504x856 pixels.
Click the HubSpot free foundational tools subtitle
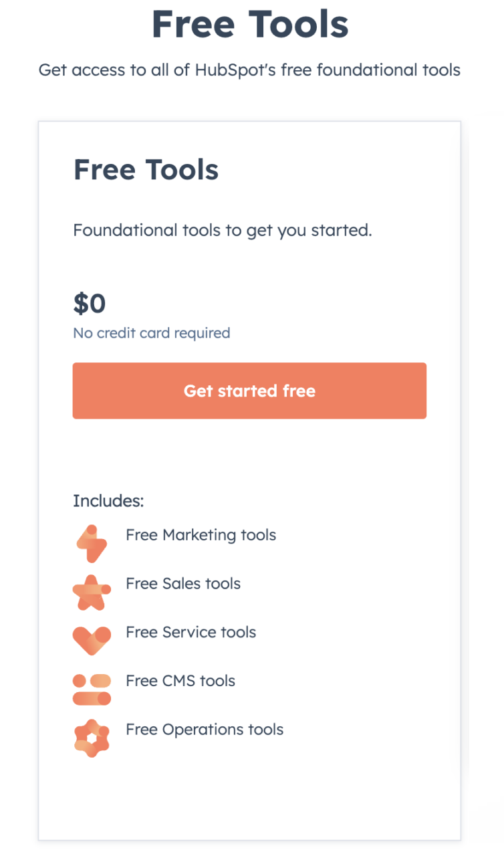click(249, 70)
